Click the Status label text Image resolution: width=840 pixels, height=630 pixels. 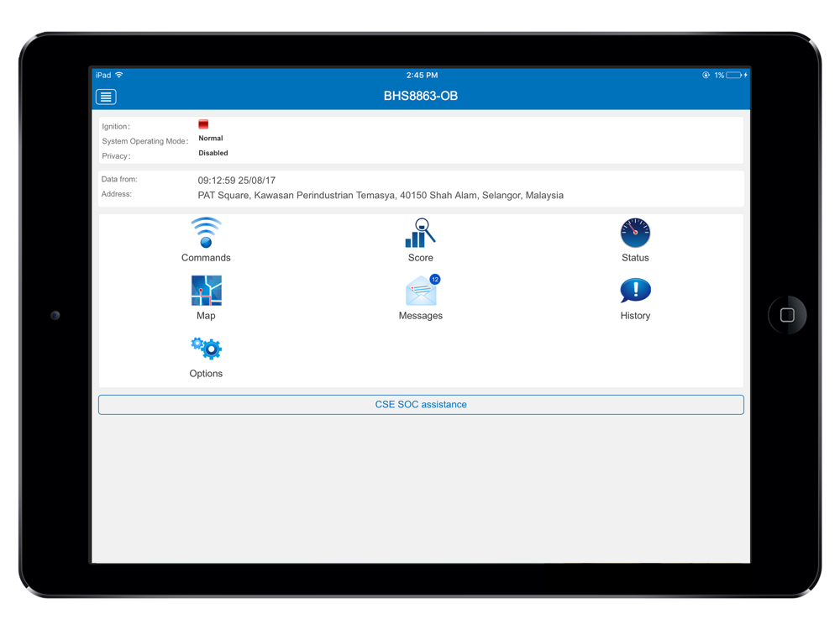pos(635,258)
